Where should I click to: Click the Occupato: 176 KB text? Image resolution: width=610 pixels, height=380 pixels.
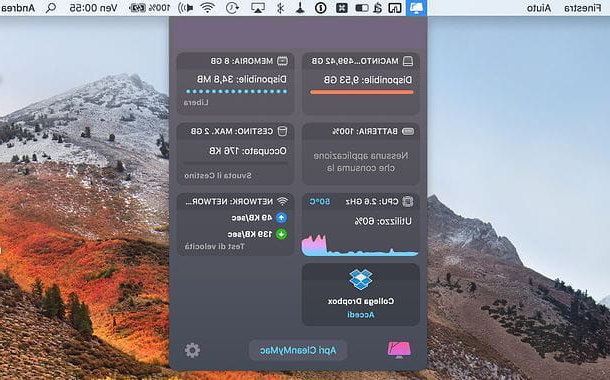(248, 151)
